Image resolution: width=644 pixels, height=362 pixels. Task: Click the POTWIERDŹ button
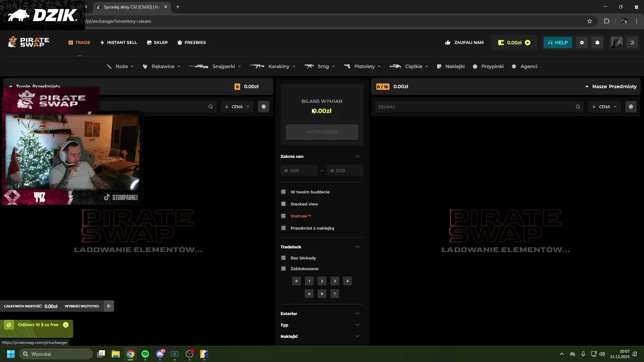tap(322, 132)
